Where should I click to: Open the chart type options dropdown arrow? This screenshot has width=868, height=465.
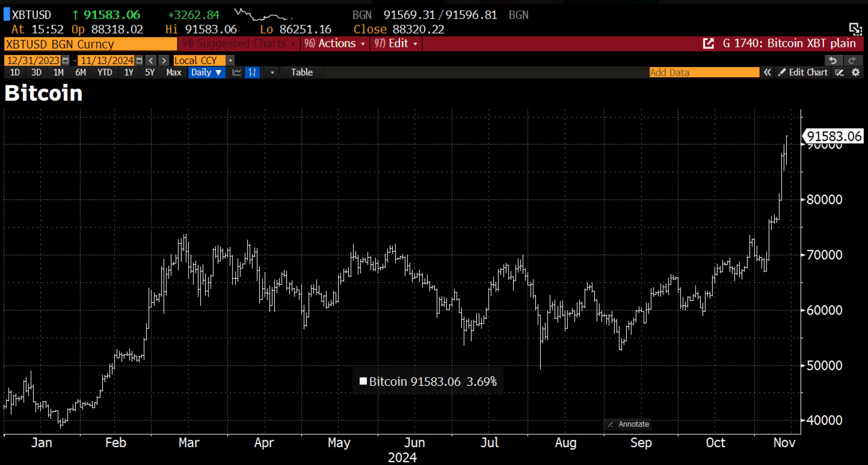coord(272,73)
